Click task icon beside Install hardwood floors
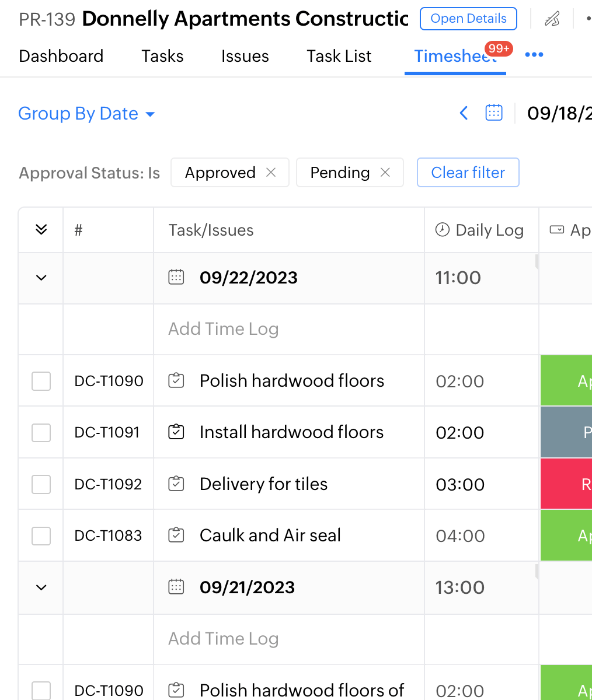 (176, 432)
